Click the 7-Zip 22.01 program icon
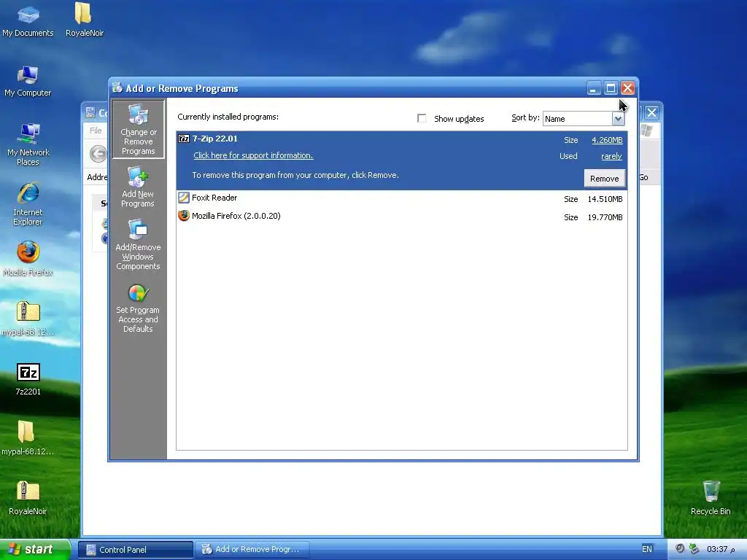The image size is (747, 560). pyautogui.click(x=183, y=139)
